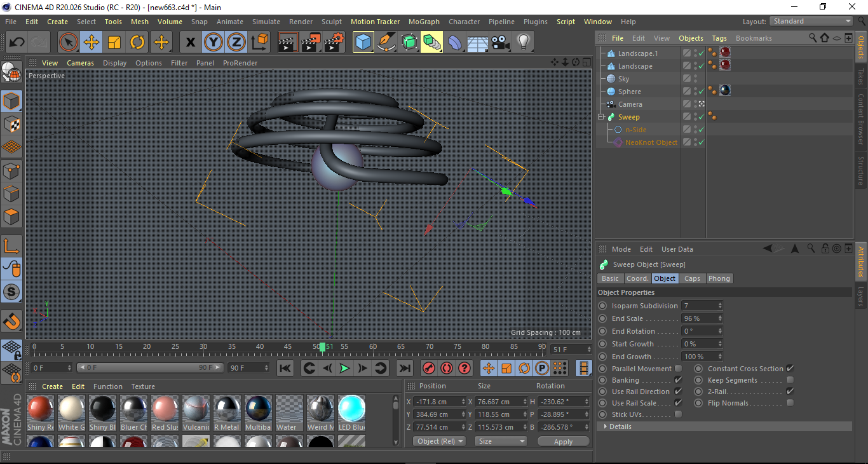Activate the Move tool
This screenshot has height=464, width=868.
[x=92, y=43]
